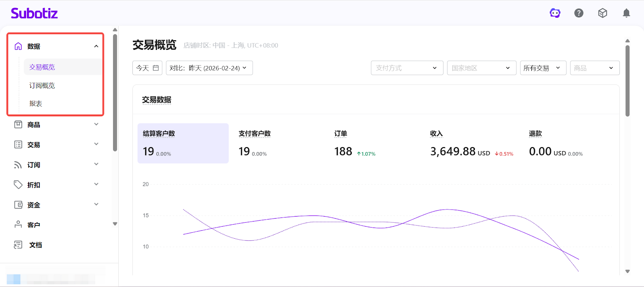Expand the 订阅 sidebar section

96,164
